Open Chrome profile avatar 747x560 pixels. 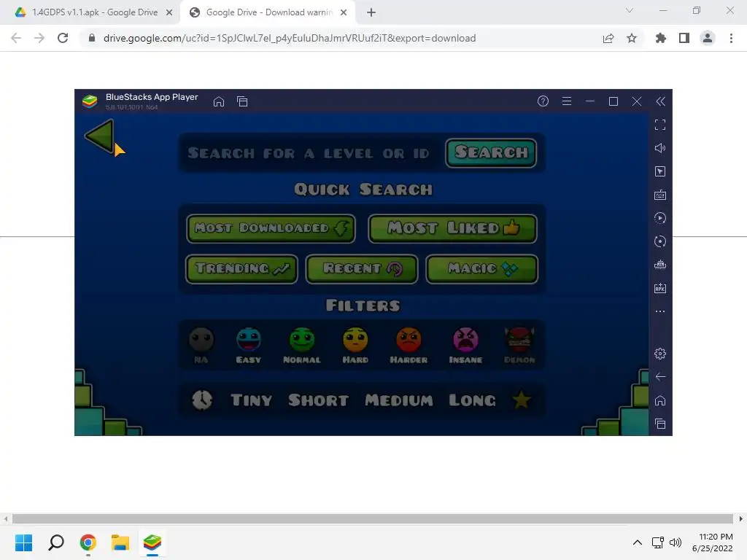tap(708, 38)
